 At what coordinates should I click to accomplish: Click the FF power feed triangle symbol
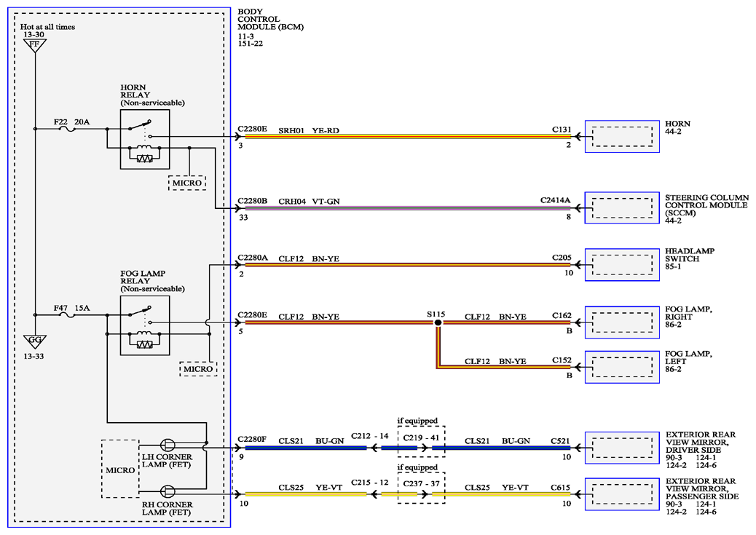pos(35,45)
